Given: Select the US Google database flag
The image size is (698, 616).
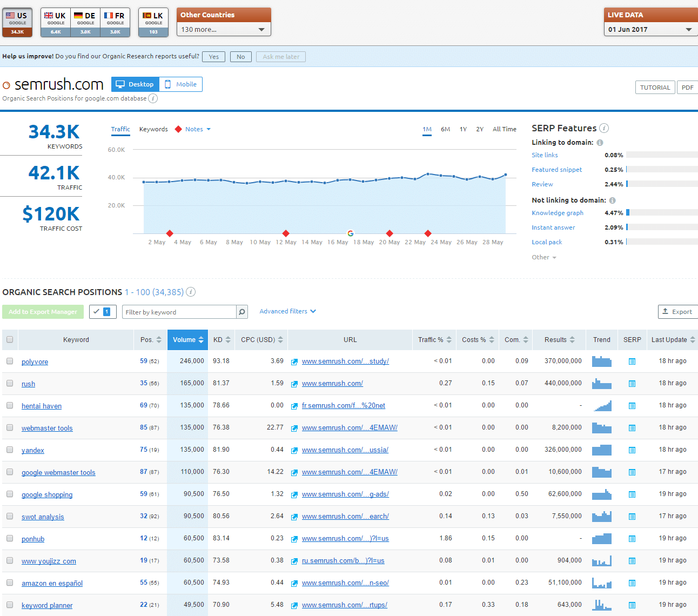Looking at the screenshot, I should [x=17, y=22].
